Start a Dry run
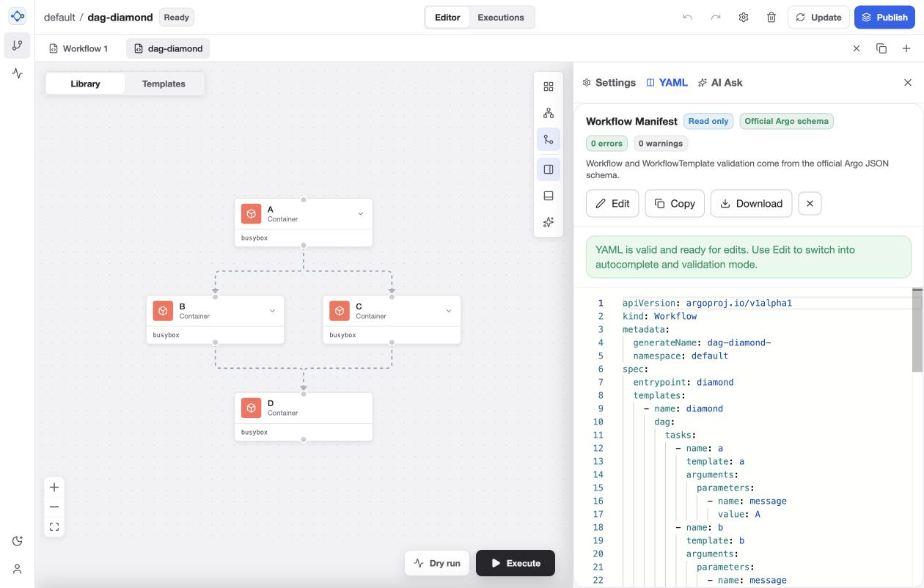 point(437,563)
